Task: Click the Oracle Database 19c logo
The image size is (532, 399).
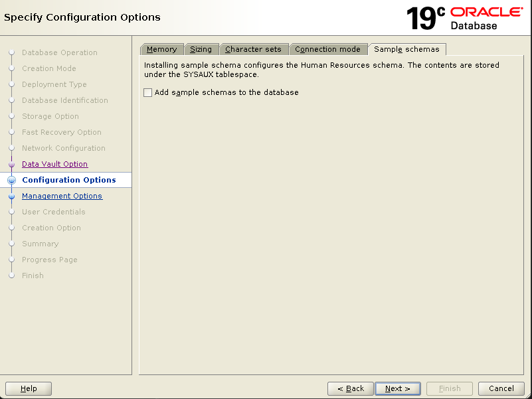Action: tap(465, 18)
